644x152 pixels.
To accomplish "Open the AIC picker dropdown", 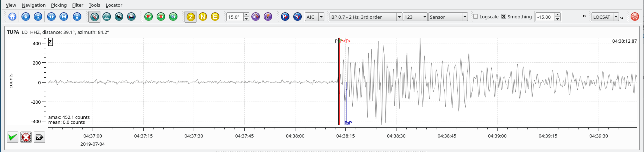I will click(314, 17).
